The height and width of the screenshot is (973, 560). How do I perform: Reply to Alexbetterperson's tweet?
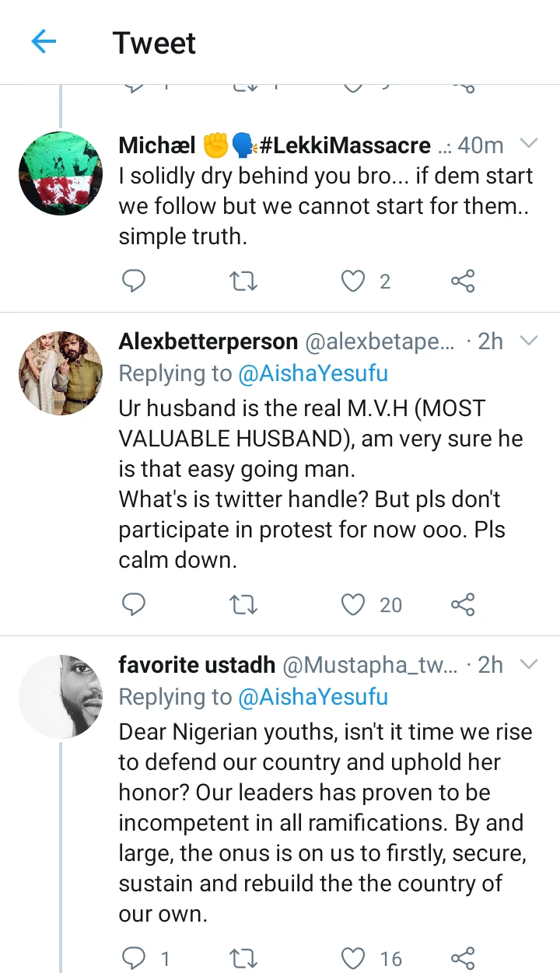click(134, 604)
